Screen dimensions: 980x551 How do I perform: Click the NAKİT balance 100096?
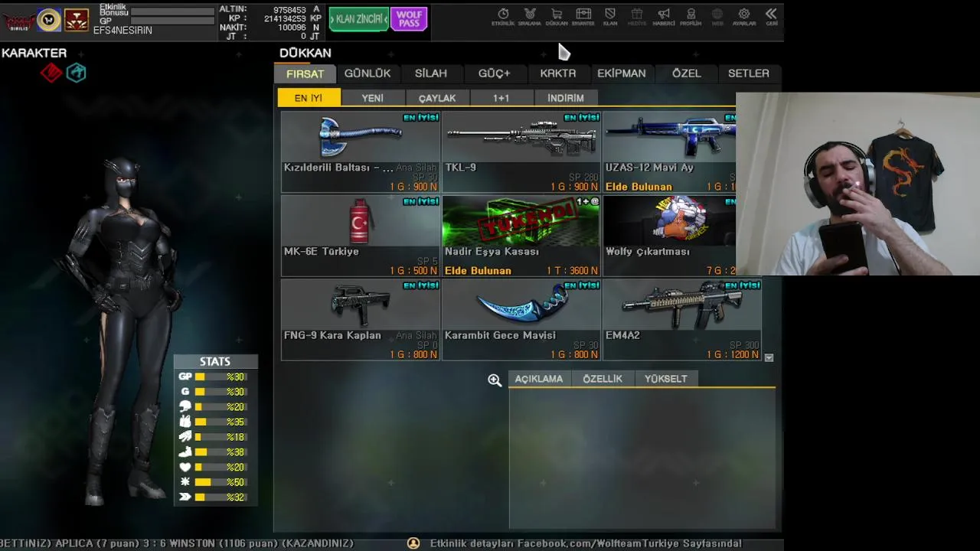[x=292, y=28]
